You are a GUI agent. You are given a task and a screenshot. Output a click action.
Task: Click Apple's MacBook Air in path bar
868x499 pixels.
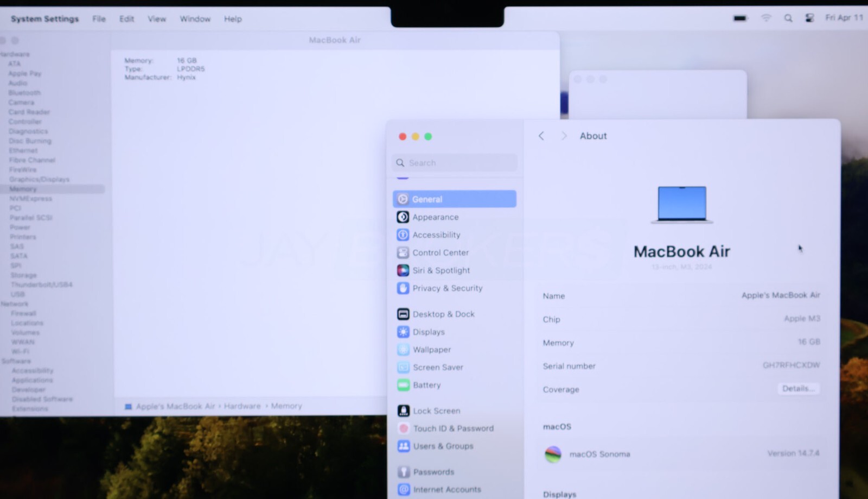coord(175,406)
